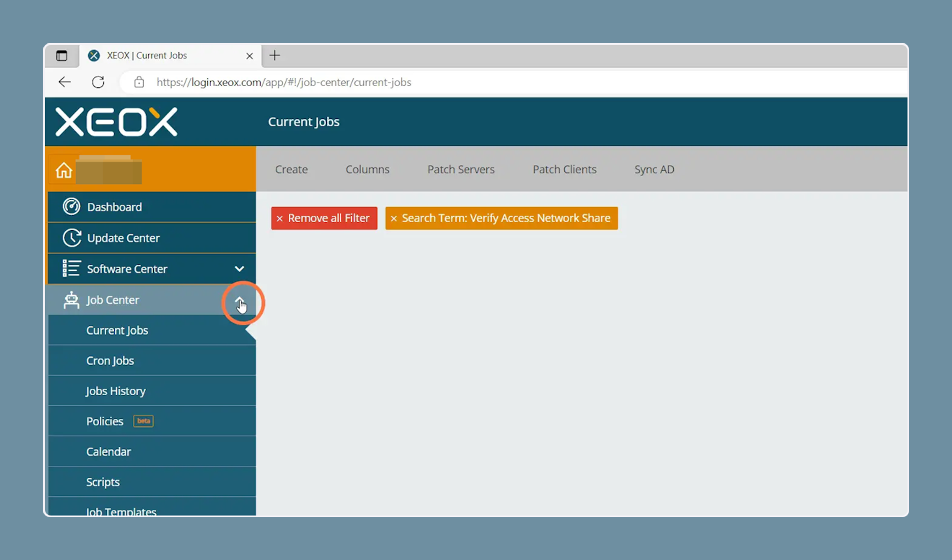
Task: Click the Search Term: Verify Access Network Share tag
Action: click(502, 218)
